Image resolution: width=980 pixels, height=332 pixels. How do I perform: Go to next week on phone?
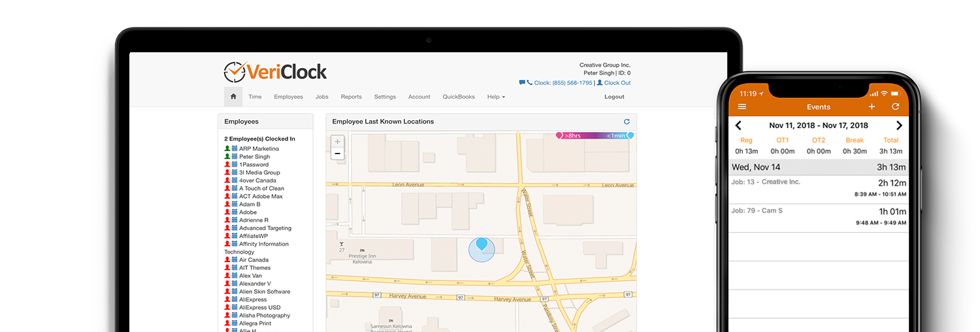[x=899, y=125]
